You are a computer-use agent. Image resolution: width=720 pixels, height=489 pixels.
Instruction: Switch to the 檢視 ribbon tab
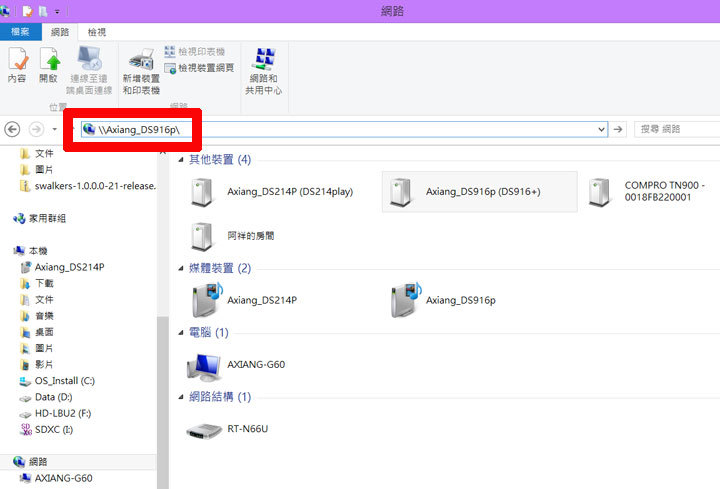pyautogui.click(x=97, y=32)
